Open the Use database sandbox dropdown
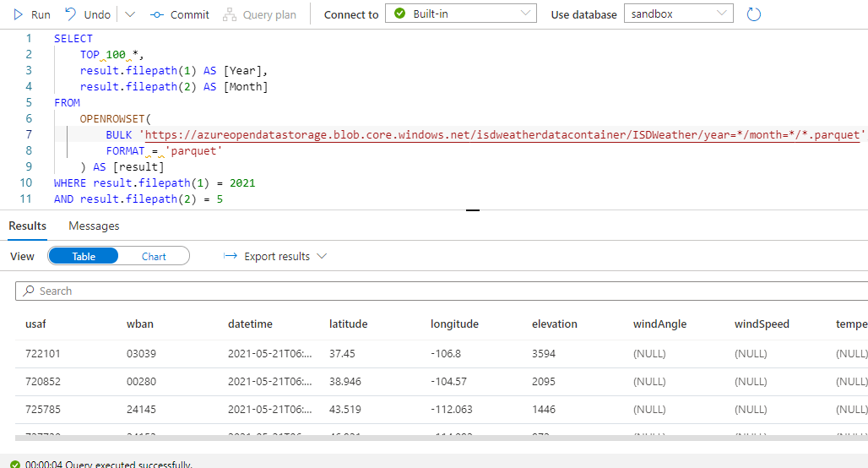Screen dimensions: 868x468 point(678,14)
